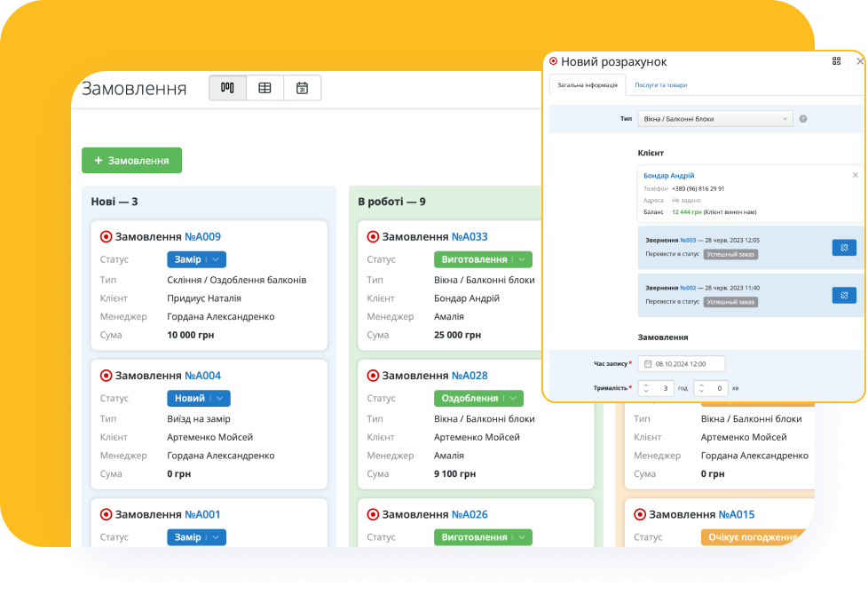Viewport: 868px width, 611px height.
Task: Open the Тип combo box
Action: [714, 119]
